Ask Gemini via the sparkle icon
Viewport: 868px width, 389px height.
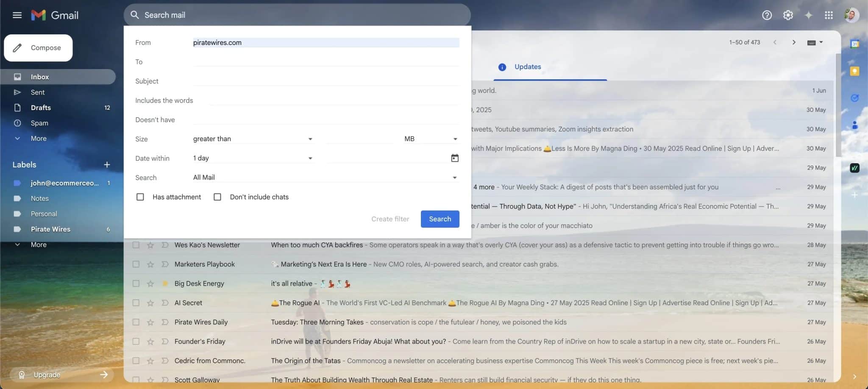(x=808, y=15)
